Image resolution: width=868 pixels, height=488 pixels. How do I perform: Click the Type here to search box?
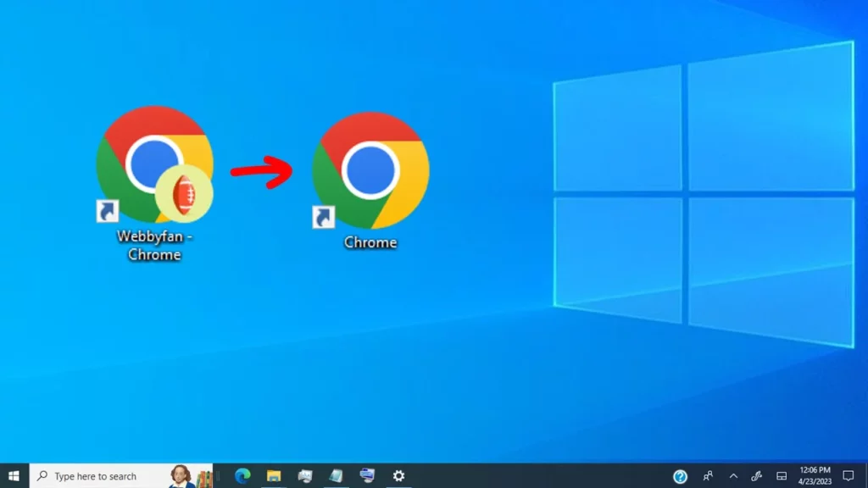120,476
